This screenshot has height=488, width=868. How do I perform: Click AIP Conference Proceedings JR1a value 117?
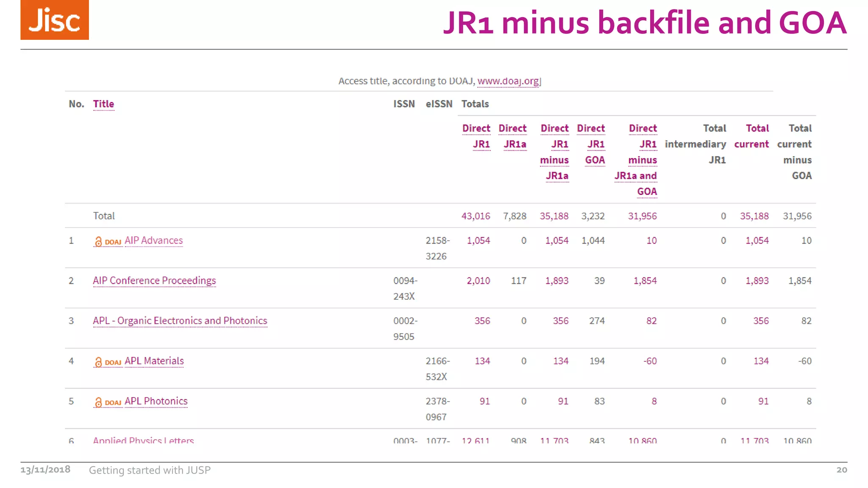pyautogui.click(x=519, y=281)
